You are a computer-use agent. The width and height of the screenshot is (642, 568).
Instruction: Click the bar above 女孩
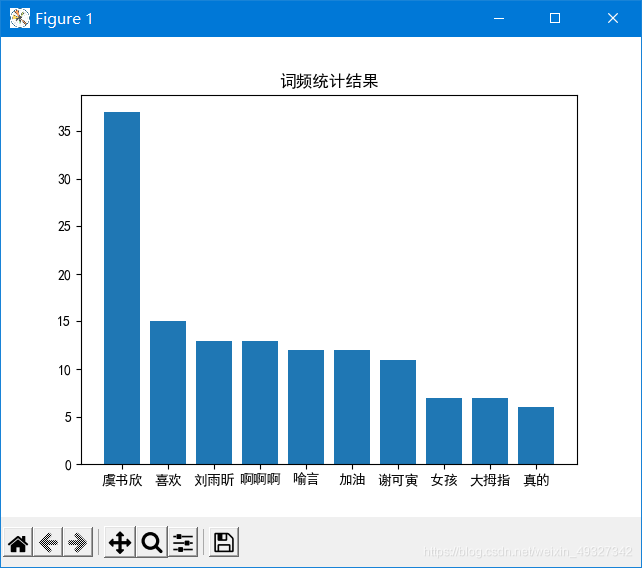tap(444, 431)
